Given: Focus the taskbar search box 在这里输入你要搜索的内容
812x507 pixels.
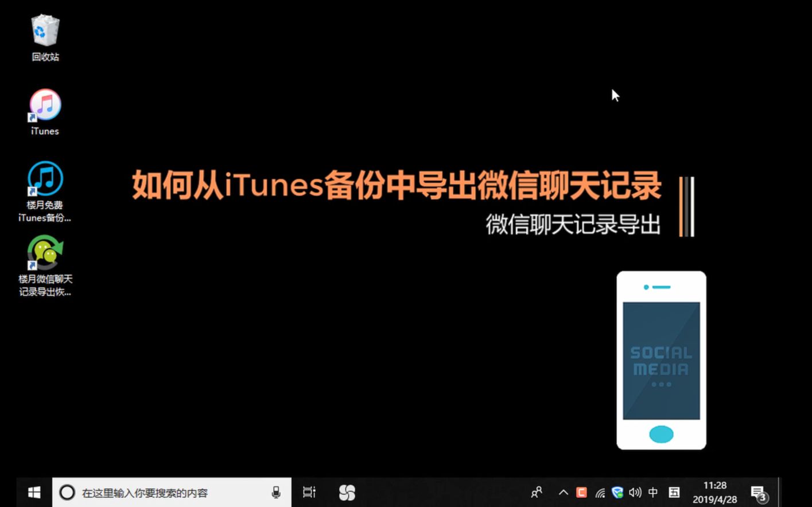Looking at the screenshot, I should pos(172,493).
